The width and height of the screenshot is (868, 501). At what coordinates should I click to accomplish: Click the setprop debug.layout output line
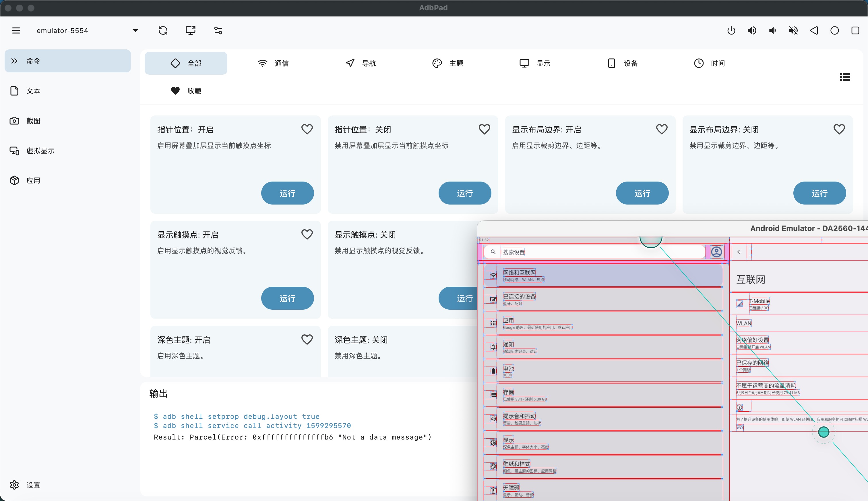[x=237, y=416]
